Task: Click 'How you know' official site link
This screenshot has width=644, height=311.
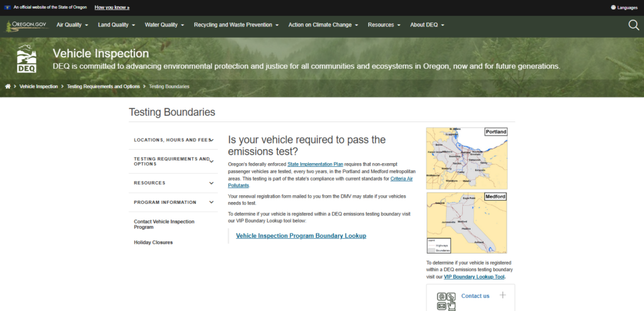Action: (112, 8)
